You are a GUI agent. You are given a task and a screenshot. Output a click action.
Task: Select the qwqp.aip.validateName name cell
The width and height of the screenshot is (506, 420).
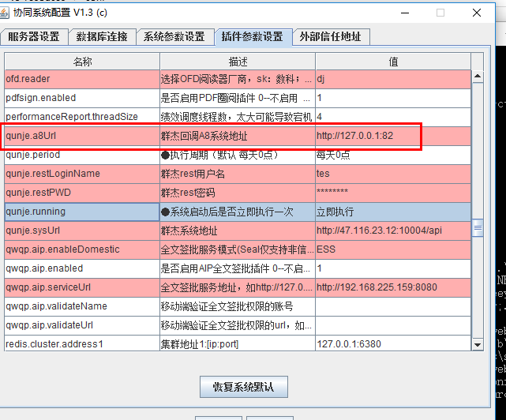coord(82,306)
